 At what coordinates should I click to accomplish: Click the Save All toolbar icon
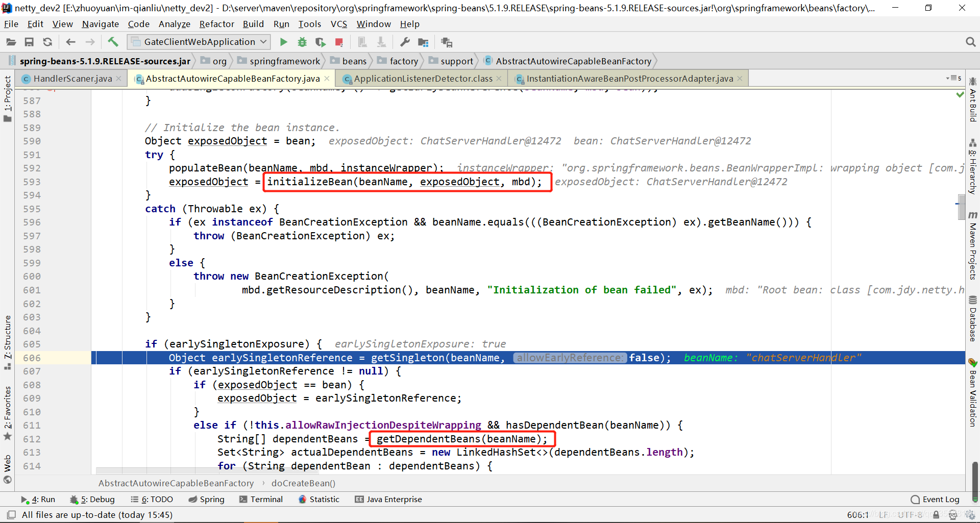coord(29,42)
